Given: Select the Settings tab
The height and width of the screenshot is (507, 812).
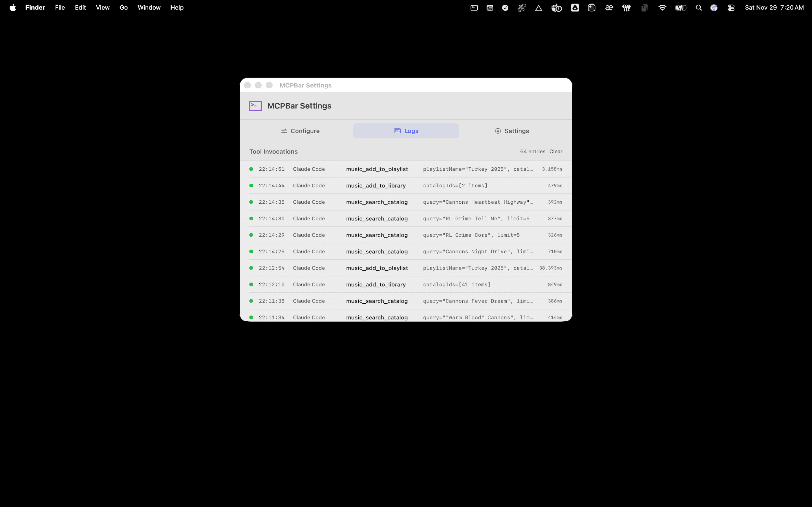Looking at the screenshot, I should (x=512, y=131).
